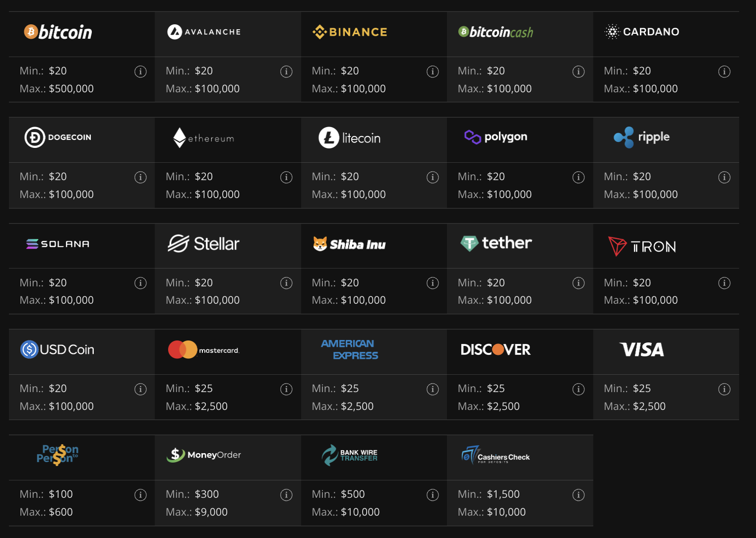Choose the TRON deposit option
Screen dimensions: 756x538
(642, 246)
